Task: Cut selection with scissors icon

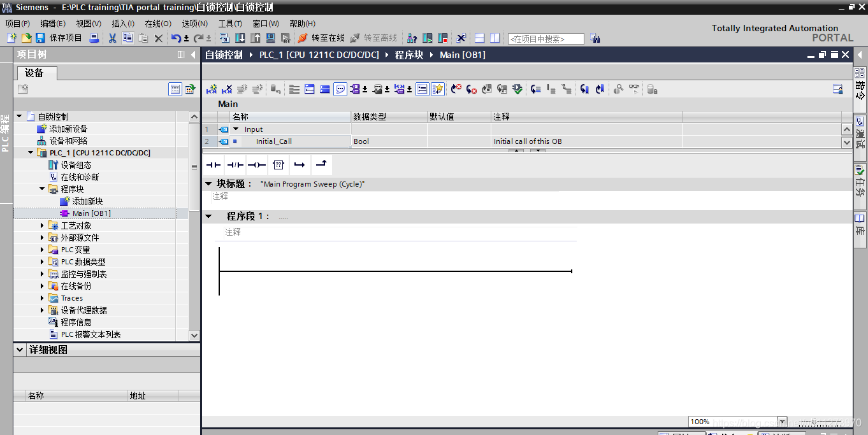Action: point(112,38)
